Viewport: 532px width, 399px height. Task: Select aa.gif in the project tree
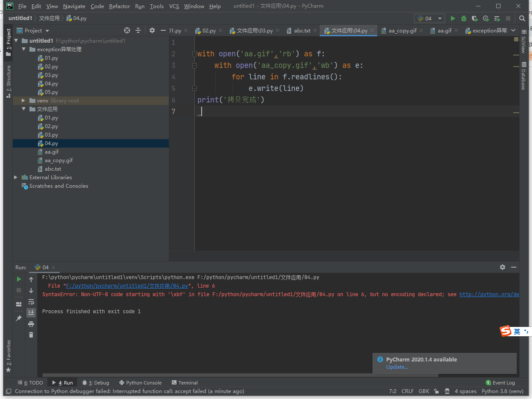52,151
